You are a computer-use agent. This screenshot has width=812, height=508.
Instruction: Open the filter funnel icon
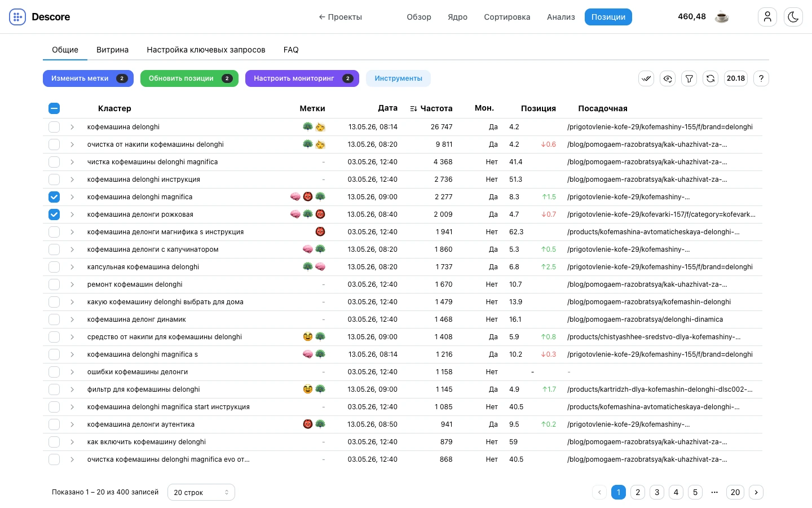click(689, 78)
